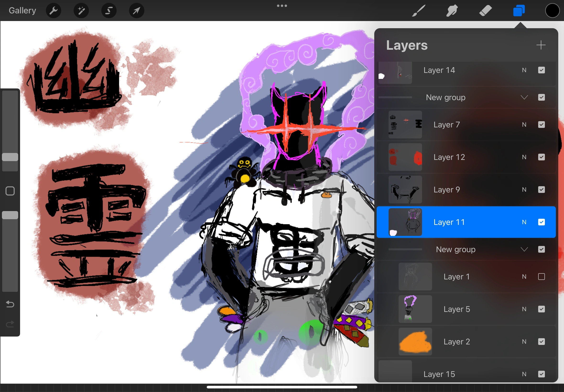Viewport: 564px width, 392px height.
Task: Return to the Gallery
Action: click(x=22, y=10)
